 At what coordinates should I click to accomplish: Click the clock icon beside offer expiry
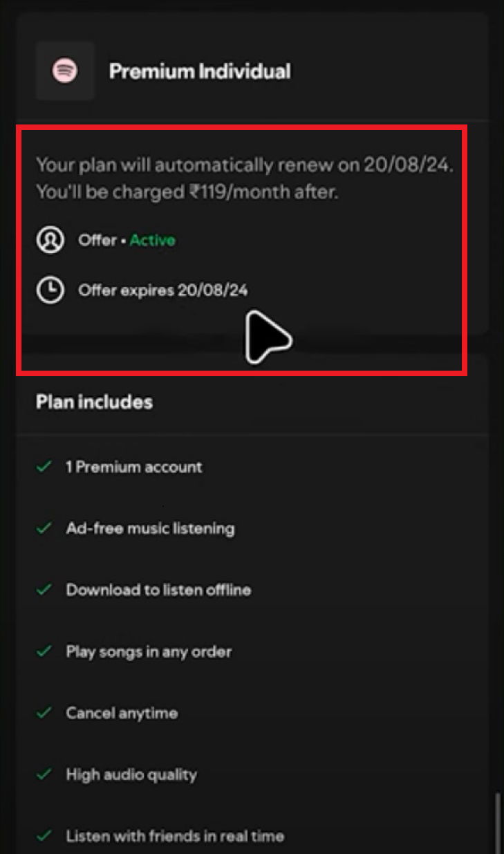pos(50,290)
